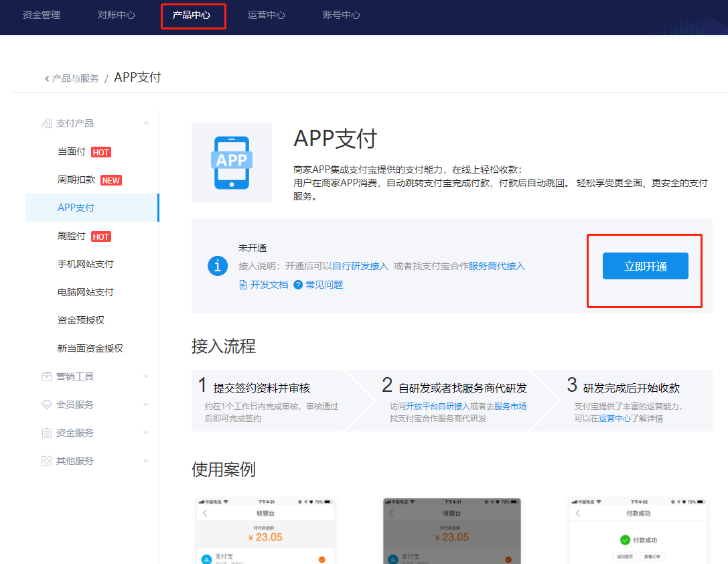Click the first 收银台 example screenshot
This screenshot has width=728, height=564.
(x=266, y=531)
